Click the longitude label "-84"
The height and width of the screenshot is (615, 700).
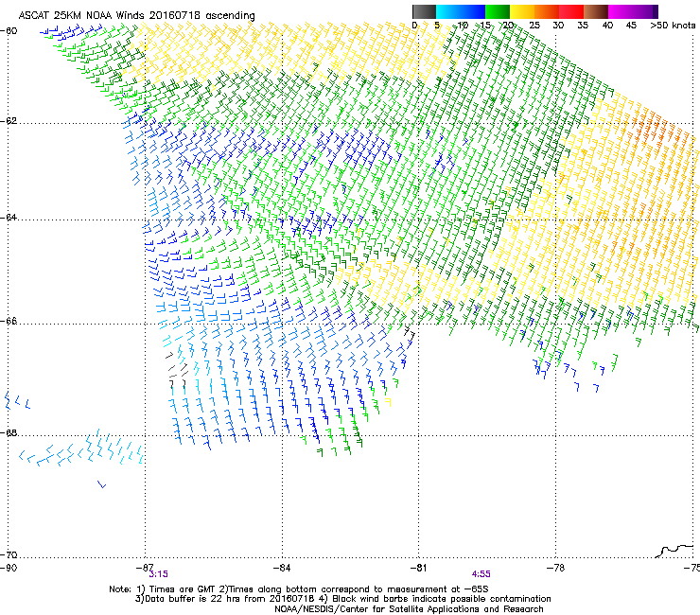pos(282,568)
